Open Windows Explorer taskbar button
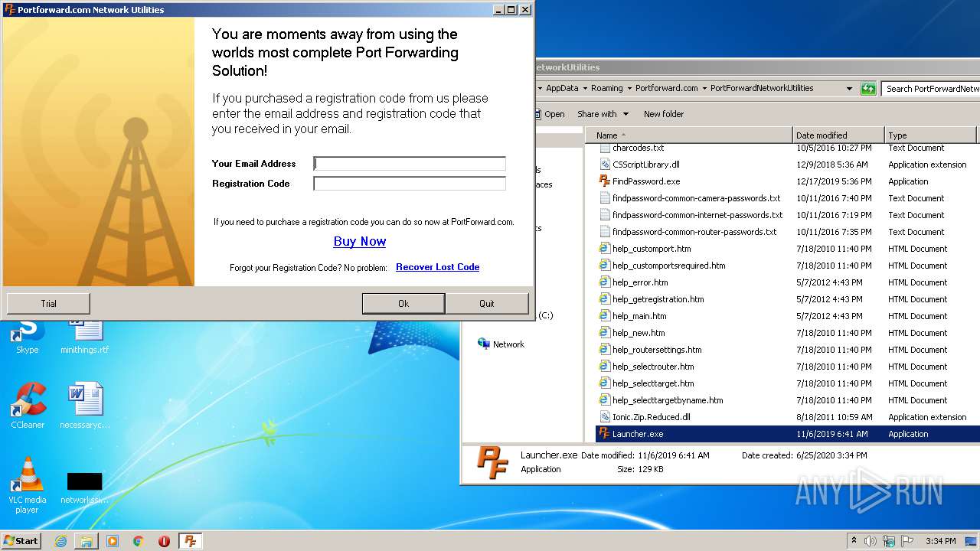The image size is (980, 551). coord(87,541)
